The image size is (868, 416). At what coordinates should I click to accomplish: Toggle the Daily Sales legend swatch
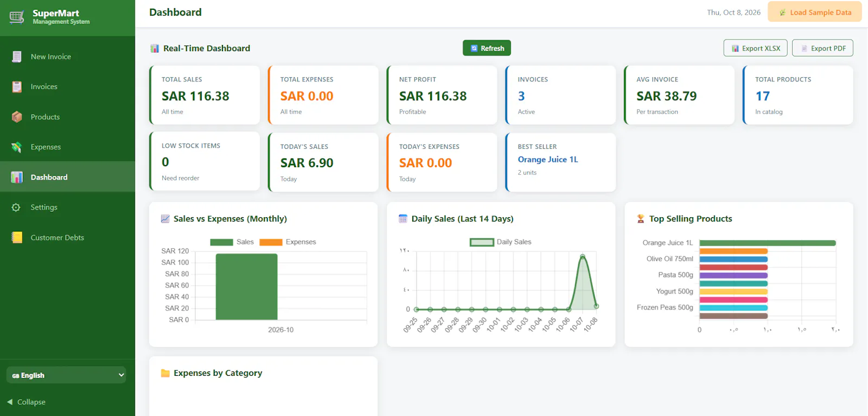(x=482, y=242)
